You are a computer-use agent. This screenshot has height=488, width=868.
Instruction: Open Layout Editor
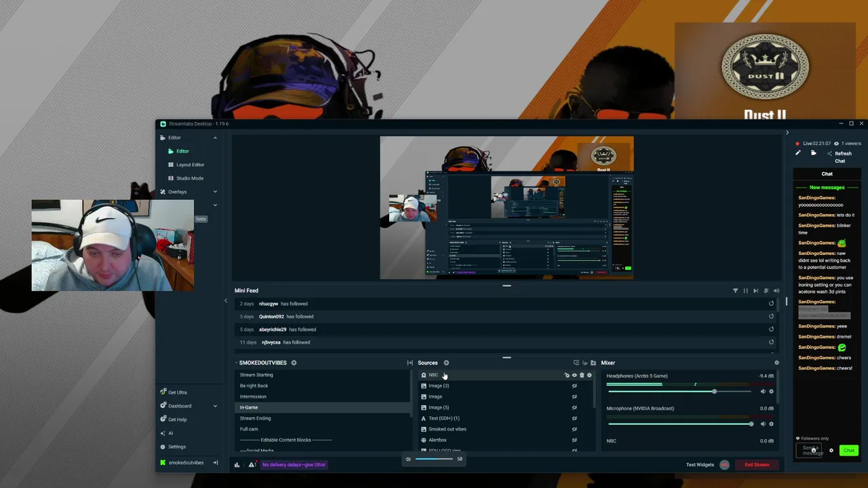190,165
